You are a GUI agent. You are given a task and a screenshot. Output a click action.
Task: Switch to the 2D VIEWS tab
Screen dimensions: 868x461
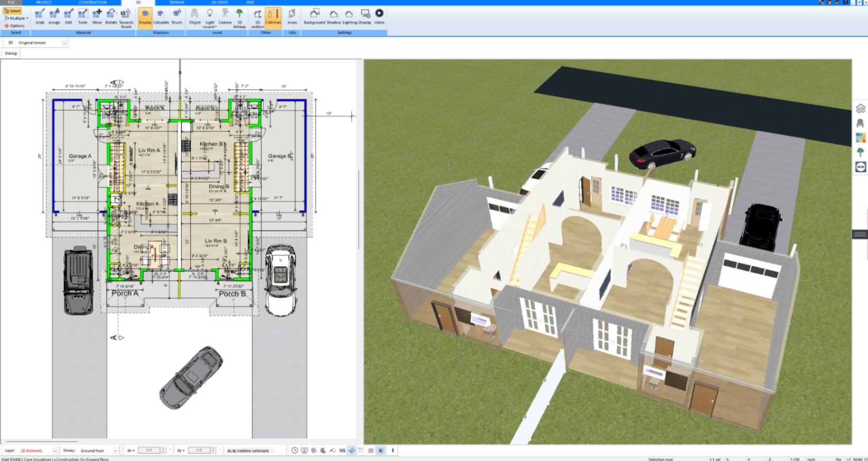(x=220, y=3)
